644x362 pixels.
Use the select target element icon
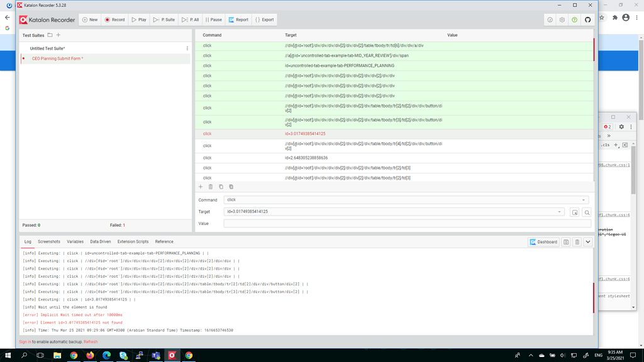(x=575, y=212)
